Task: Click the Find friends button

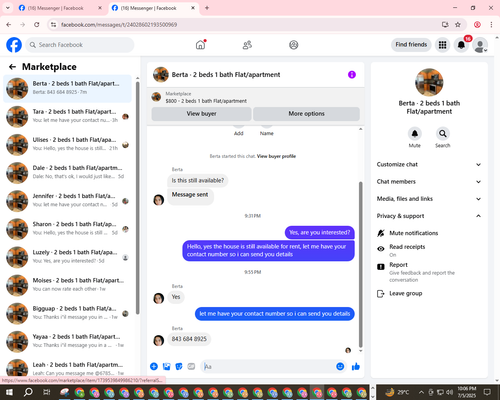Action: [411, 45]
